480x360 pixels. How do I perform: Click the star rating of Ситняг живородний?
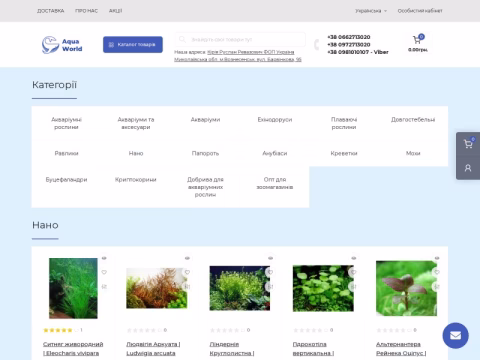[x=58, y=330]
